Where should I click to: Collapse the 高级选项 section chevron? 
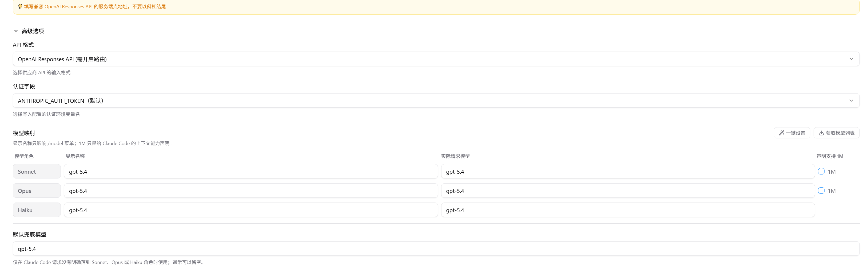(x=16, y=31)
